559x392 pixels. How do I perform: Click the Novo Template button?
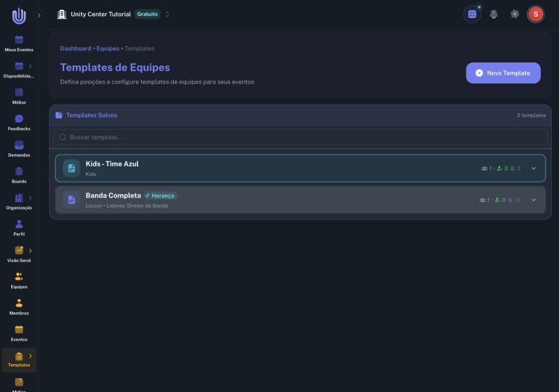click(x=503, y=73)
